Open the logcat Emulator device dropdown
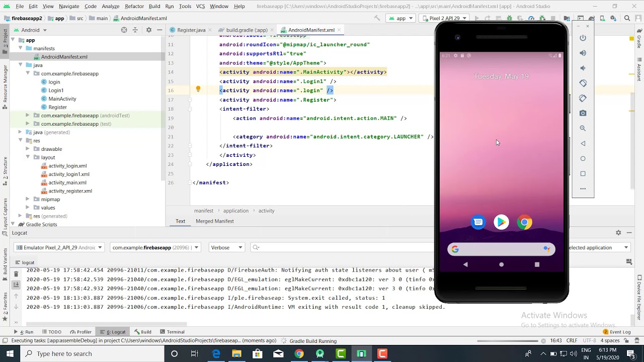644x362 pixels. 58,247
